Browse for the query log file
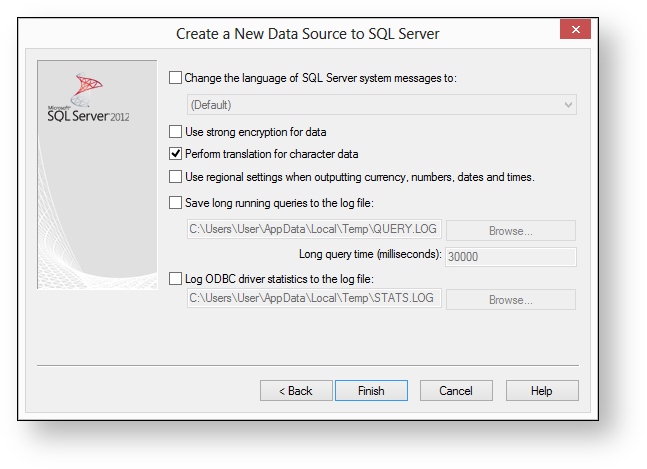 [510, 231]
